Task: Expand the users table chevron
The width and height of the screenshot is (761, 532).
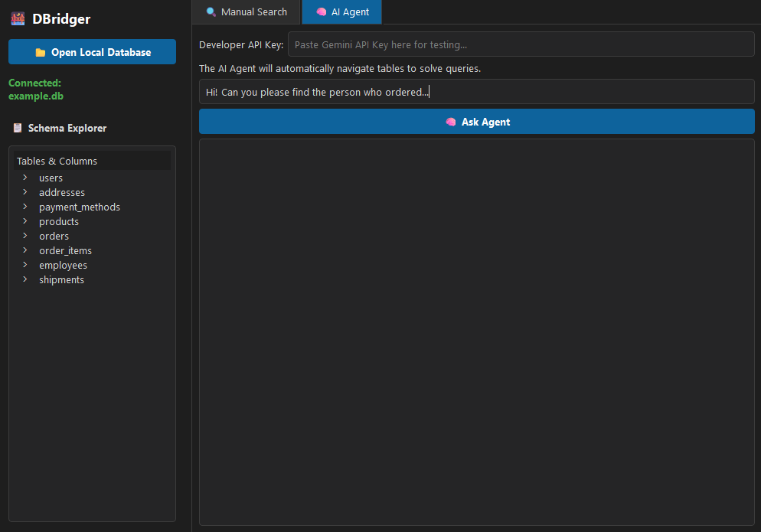Action: click(25, 178)
